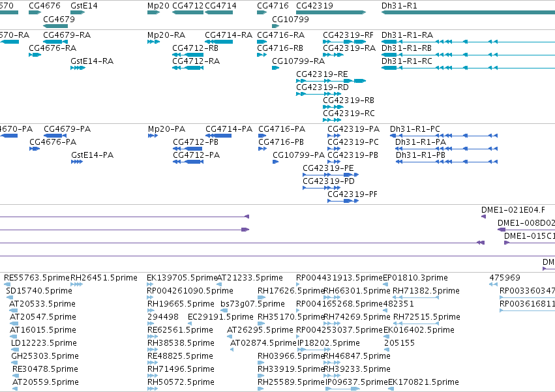Select EST RH71382.5prime label
Screen dimensions: 555x392
click(x=426, y=291)
